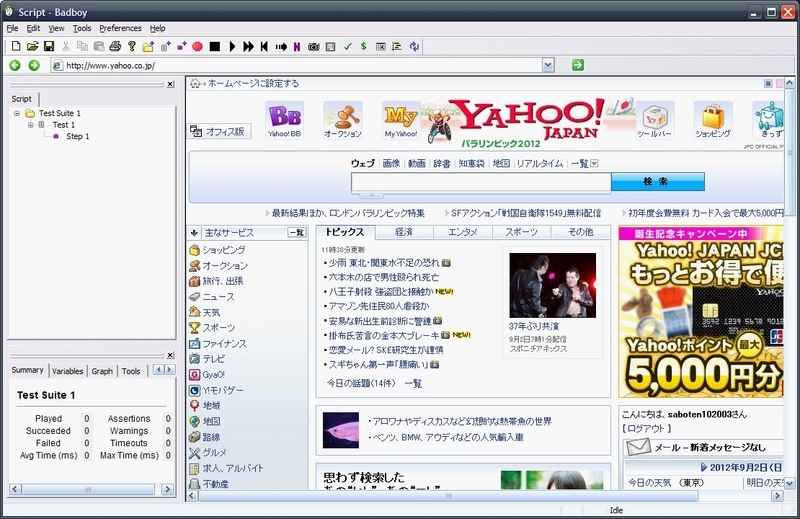Step through with the black arrow icon
This screenshot has width=800, height=519.
(x=281, y=46)
